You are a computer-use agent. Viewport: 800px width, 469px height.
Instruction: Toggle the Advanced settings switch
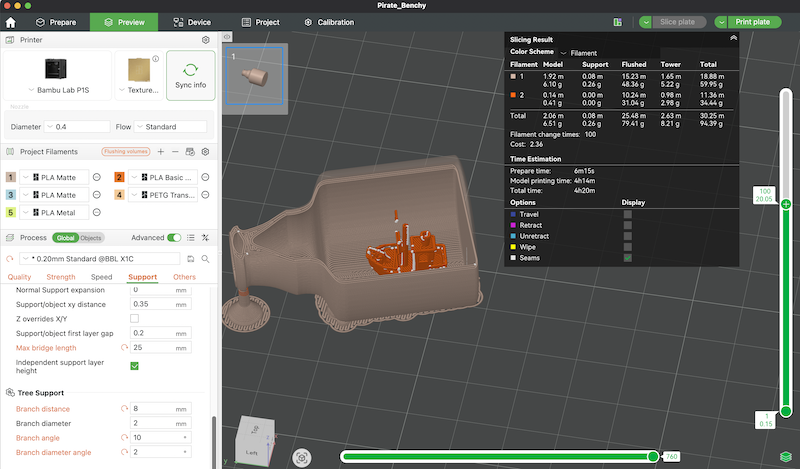174,237
